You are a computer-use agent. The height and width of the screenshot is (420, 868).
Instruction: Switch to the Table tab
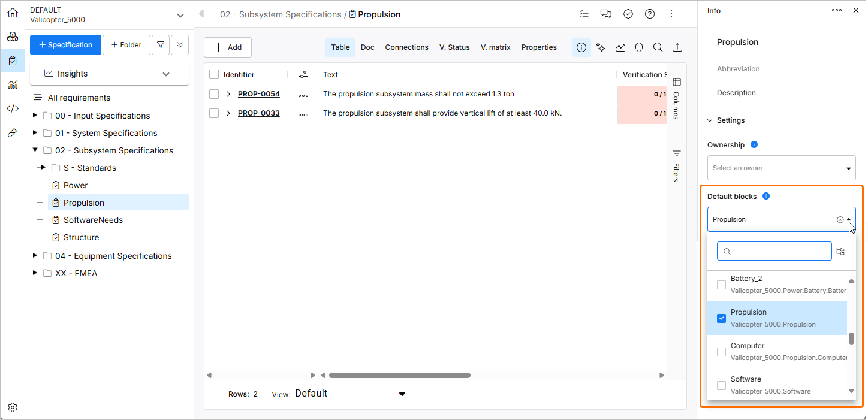coord(340,47)
